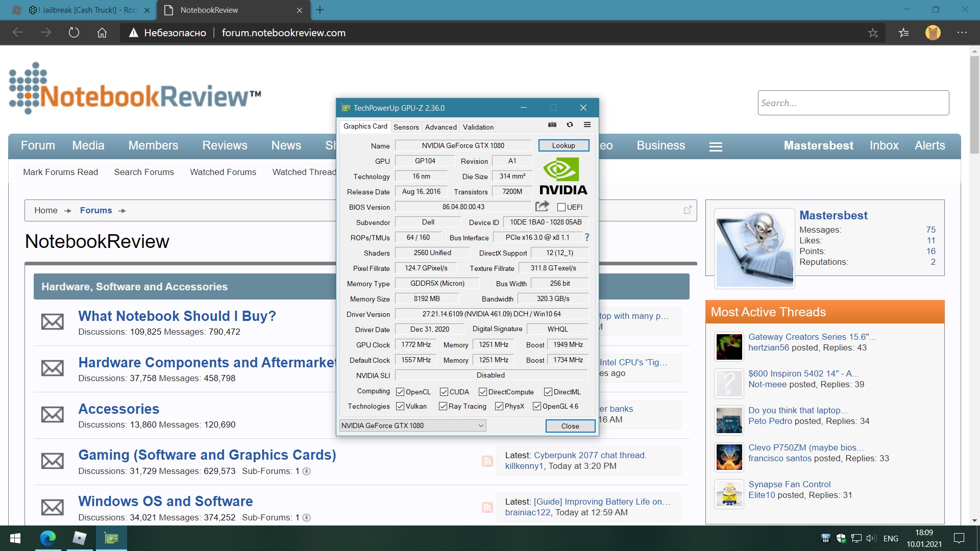Expand Gaming forum sub-forums indicator
980x551 pixels.
pyautogui.click(x=306, y=471)
